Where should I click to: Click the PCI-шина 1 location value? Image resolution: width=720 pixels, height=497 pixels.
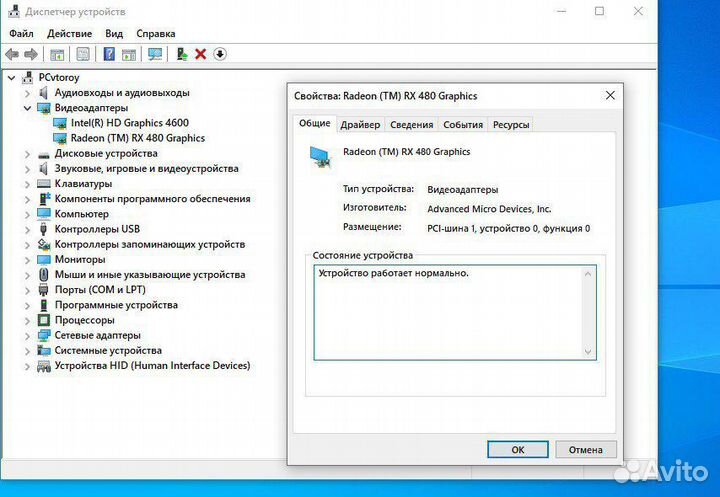point(509,228)
